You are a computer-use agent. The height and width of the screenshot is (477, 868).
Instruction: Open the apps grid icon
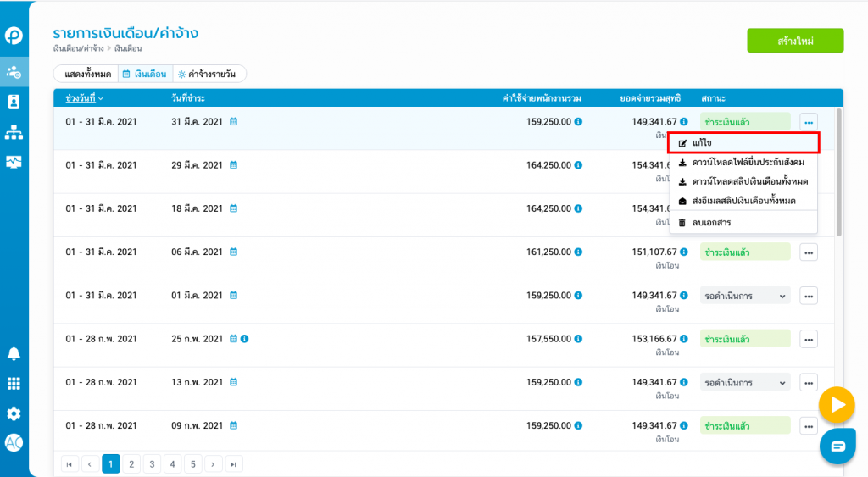click(14, 384)
